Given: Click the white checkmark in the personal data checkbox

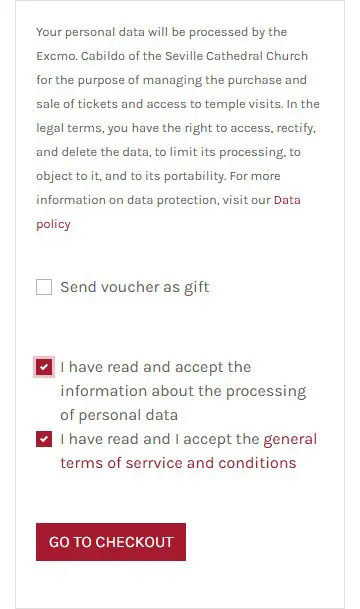Looking at the screenshot, I should click(44, 367).
